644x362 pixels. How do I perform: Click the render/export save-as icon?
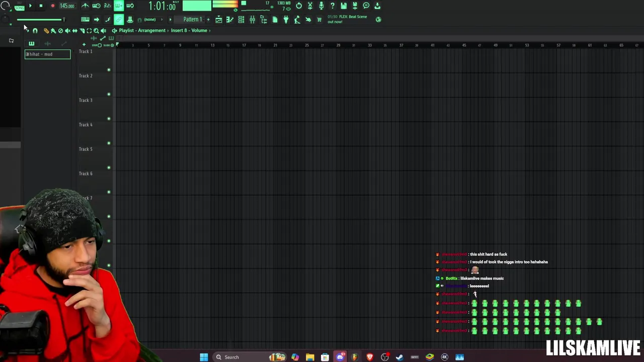click(355, 6)
